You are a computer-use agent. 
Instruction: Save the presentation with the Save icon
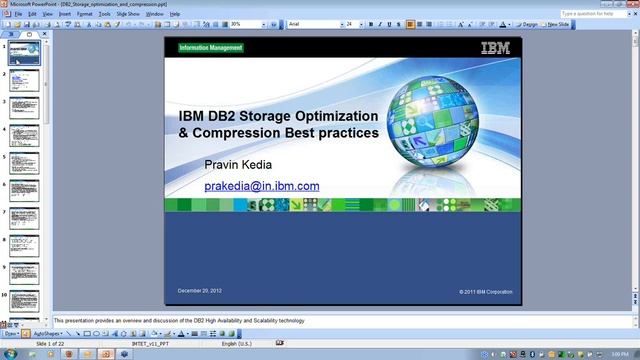point(27,24)
